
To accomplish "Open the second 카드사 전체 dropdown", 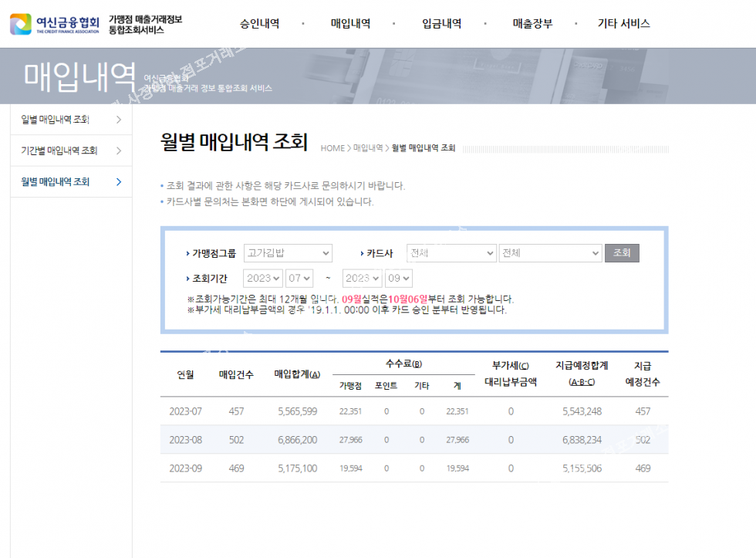I will (x=550, y=253).
